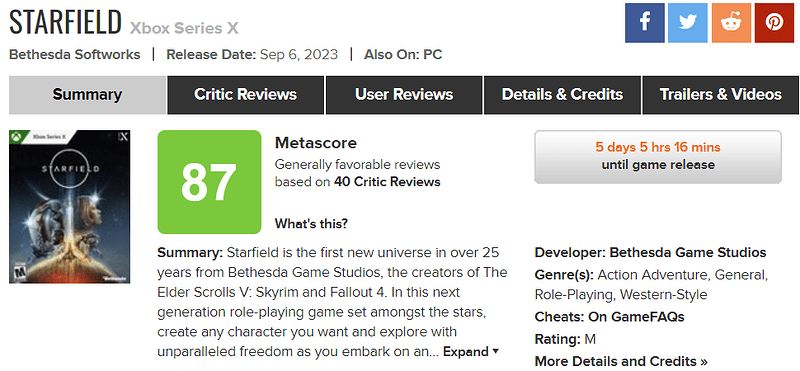Screen dimensions: 800x371
Task: Post to Reddit using the orange icon
Action: click(731, 22)
